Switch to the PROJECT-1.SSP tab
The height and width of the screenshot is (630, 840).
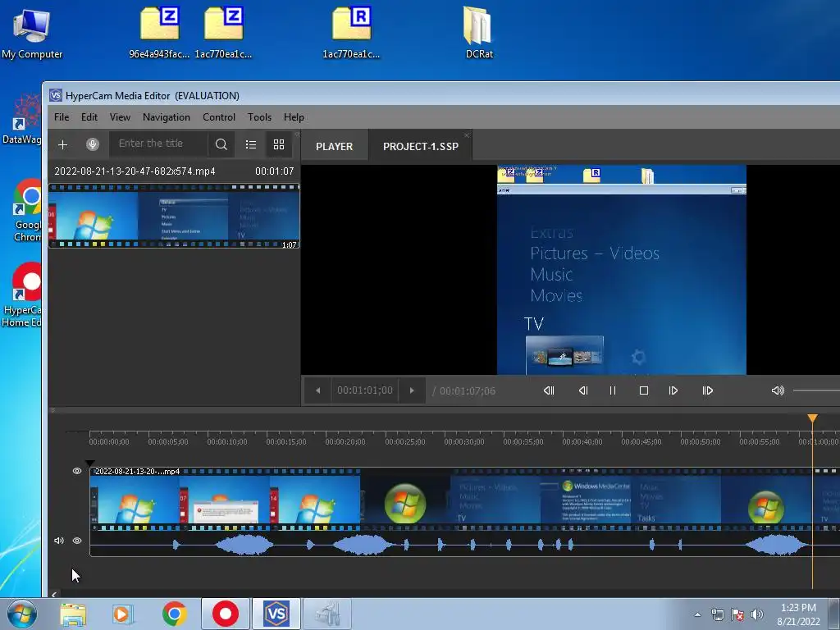click(x=421, y=146)
